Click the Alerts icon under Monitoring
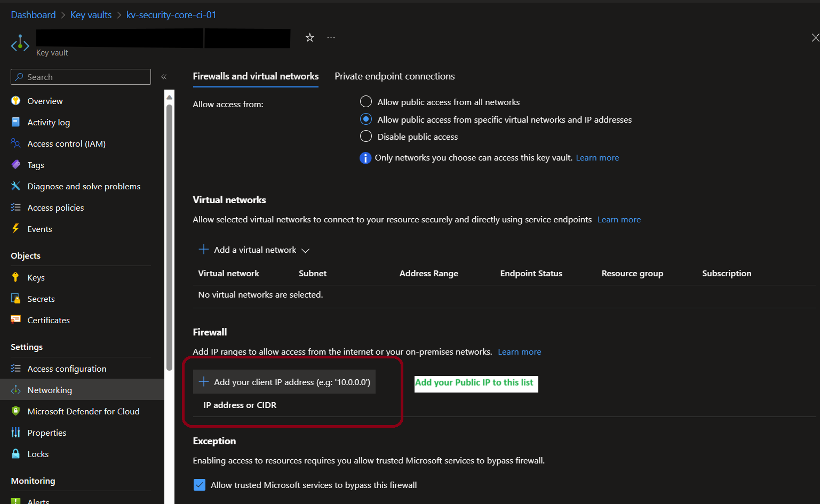820x504 pixels. pyautogui.click(x=16, y=501)
